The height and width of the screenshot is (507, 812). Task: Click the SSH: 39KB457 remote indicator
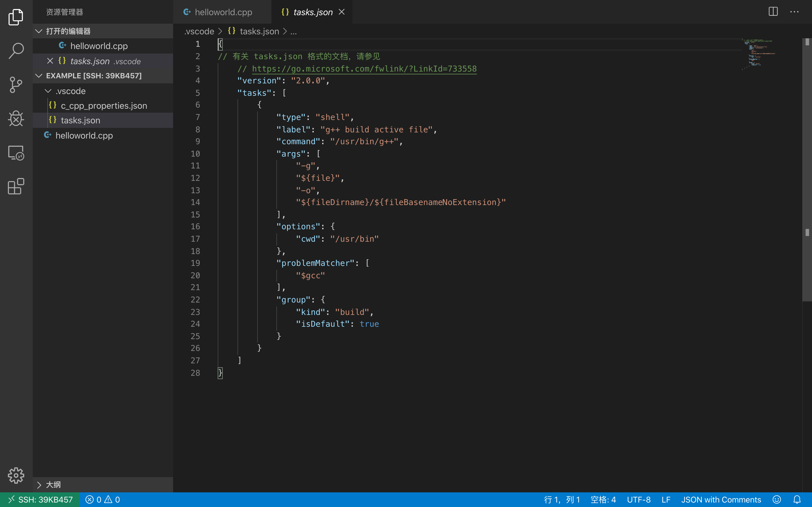(40, 500)
